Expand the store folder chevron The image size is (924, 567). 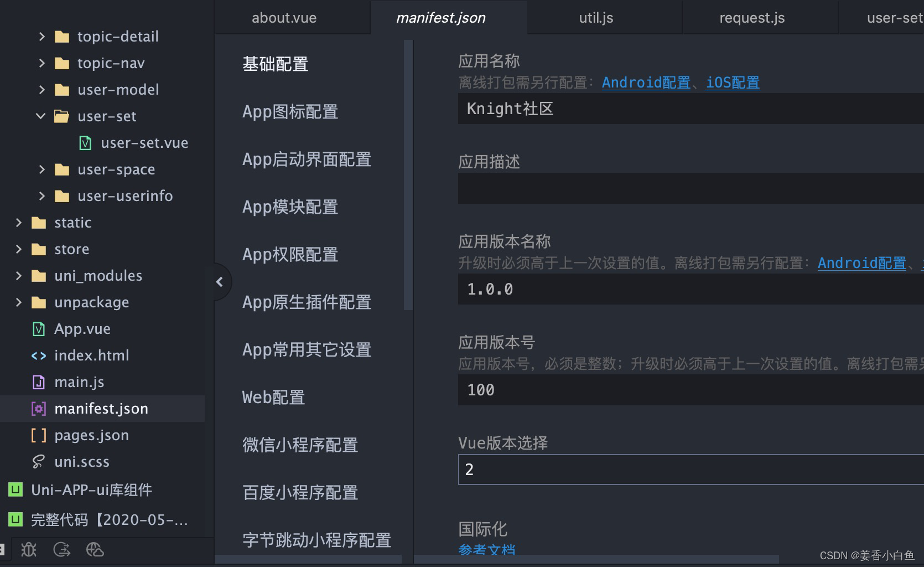[x=18, y=249]
